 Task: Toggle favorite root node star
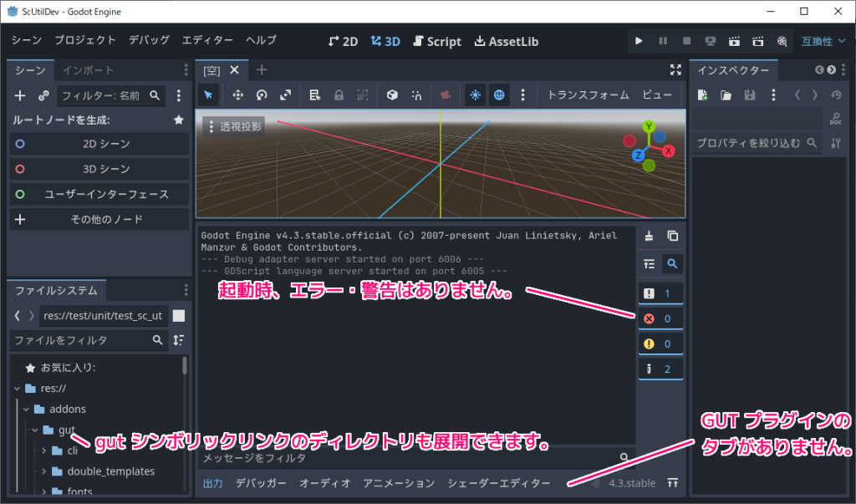click(179, 120)
